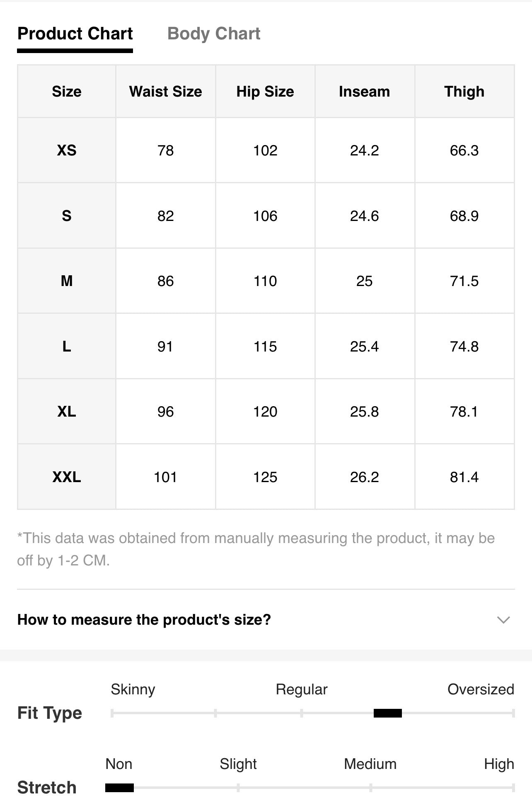Screen dimensions: 532x810
Task: Click the Oversized fit type label
Action: coord(481,689)
